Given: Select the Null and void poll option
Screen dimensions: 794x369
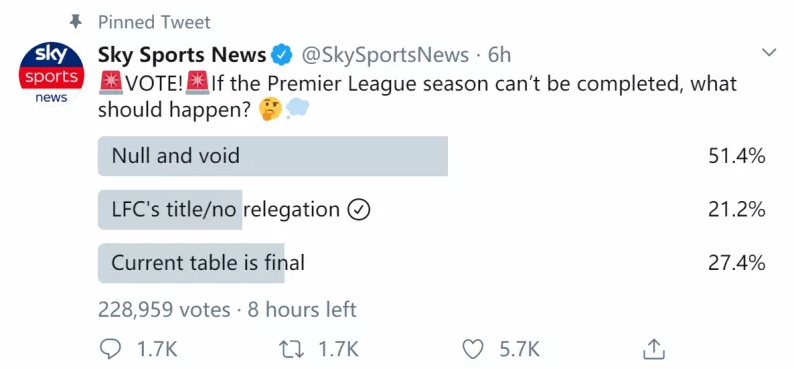Looking at the screenshot, I should pos(431,156).
